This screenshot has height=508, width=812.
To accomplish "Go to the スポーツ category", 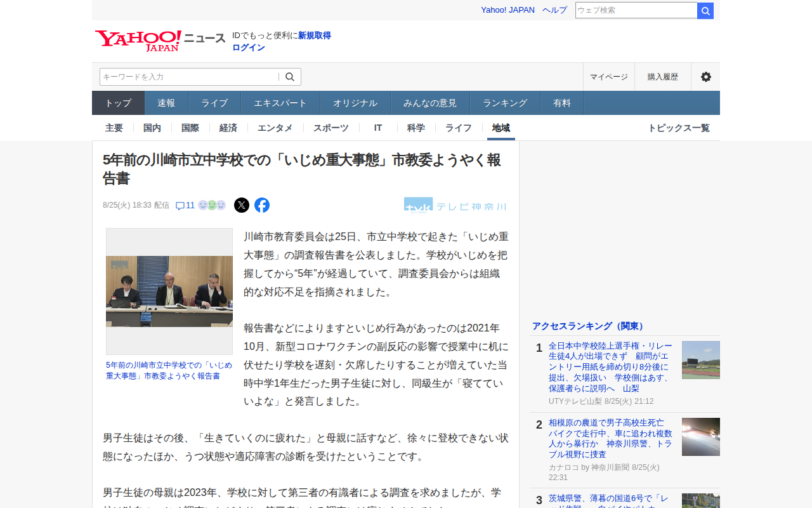I will 331,128.
